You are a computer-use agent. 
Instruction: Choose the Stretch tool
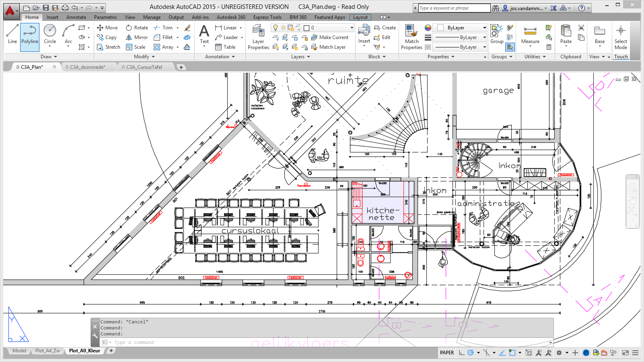pos(109,47)
